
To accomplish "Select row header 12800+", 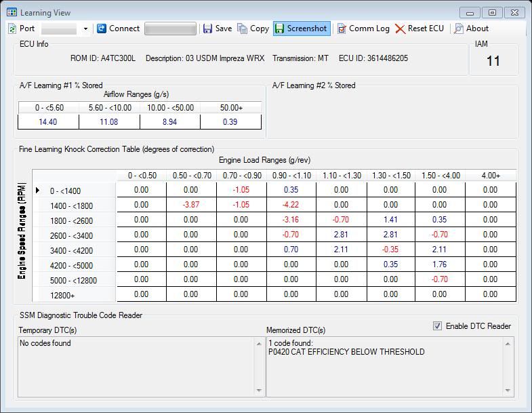I will pyautogui.click(x=74, y=296).
